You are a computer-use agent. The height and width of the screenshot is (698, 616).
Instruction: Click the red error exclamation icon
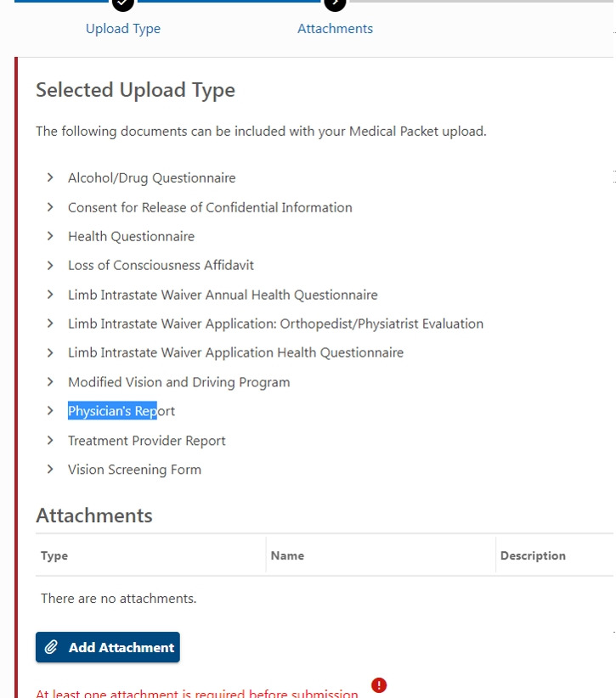pos(379,685)
